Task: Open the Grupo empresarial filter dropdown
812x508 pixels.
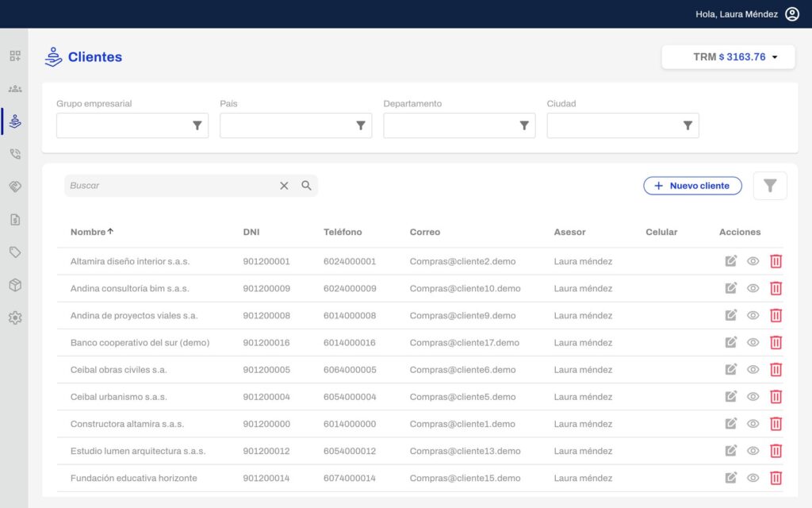Action: click(132, 125)
